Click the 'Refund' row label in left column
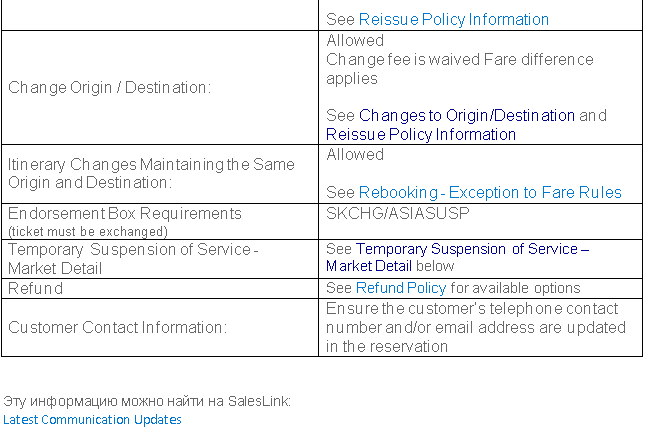The image size is (648, 440). point(36,288)
